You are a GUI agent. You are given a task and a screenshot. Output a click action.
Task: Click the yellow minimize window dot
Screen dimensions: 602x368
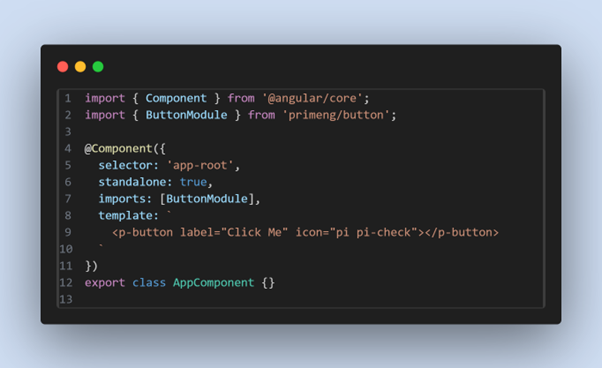(80, 67)
